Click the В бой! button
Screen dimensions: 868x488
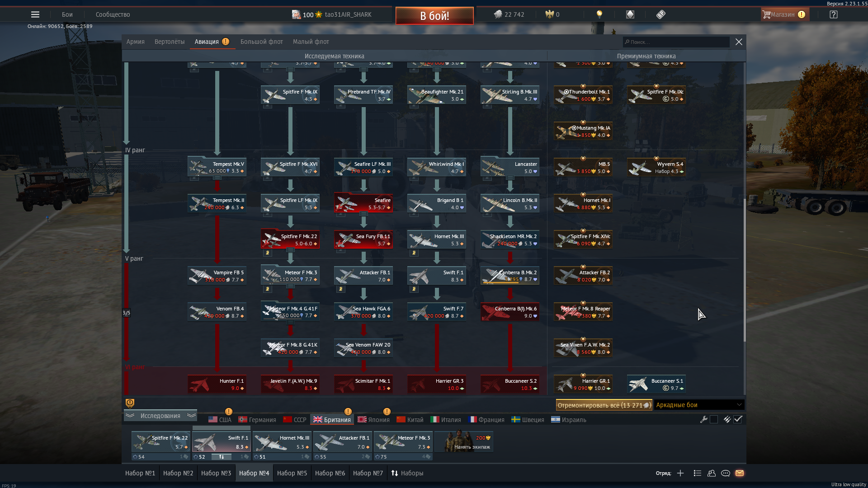[434, 16]
